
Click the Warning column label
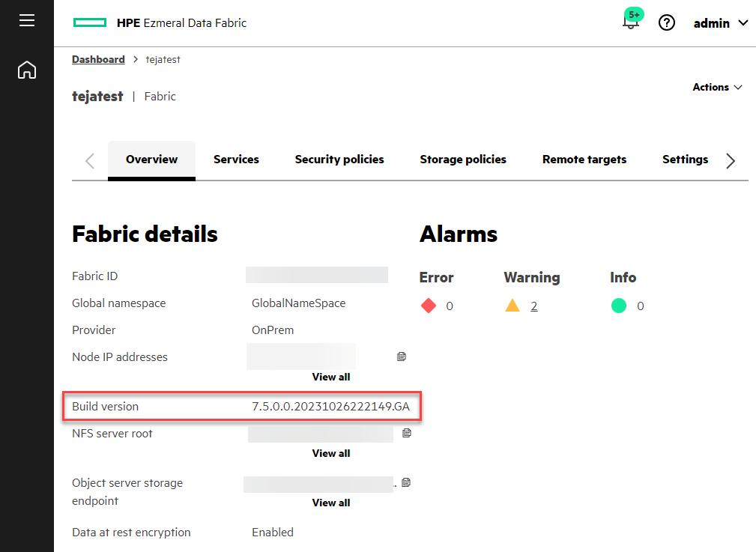532,278
